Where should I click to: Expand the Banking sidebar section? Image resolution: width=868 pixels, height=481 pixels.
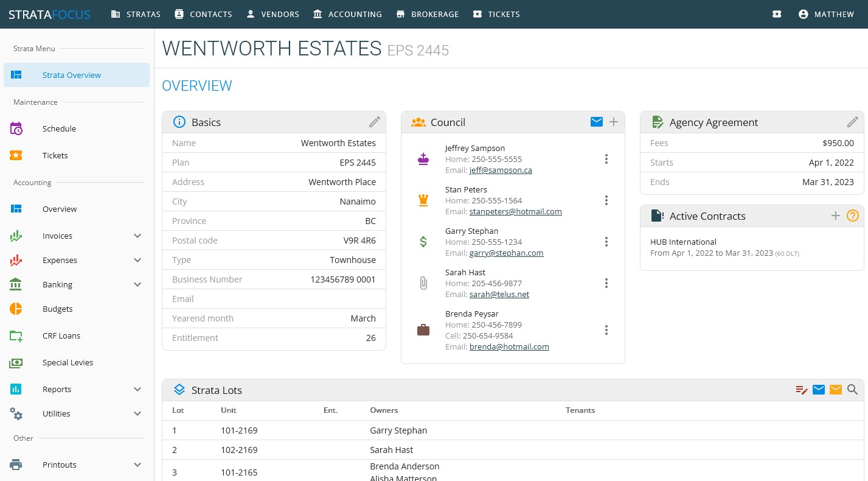pyautogui.click(x=137, y=284)
